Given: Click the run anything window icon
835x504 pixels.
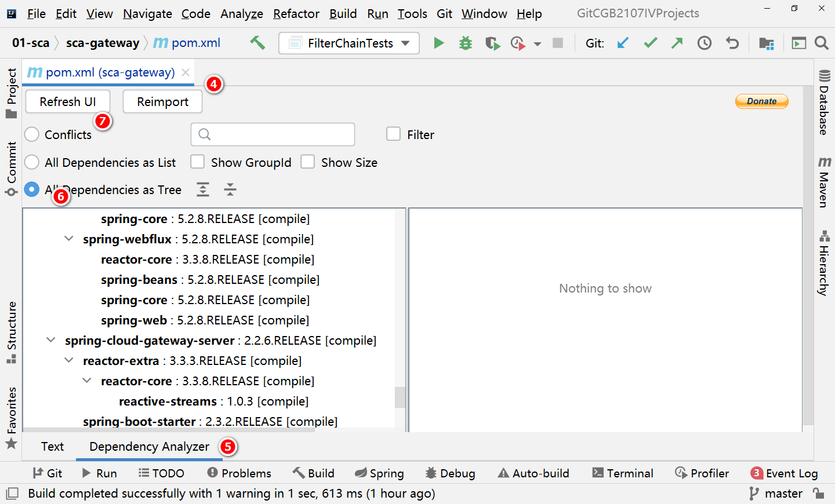Looking at the screenshot, I should (x=799, y=43).
